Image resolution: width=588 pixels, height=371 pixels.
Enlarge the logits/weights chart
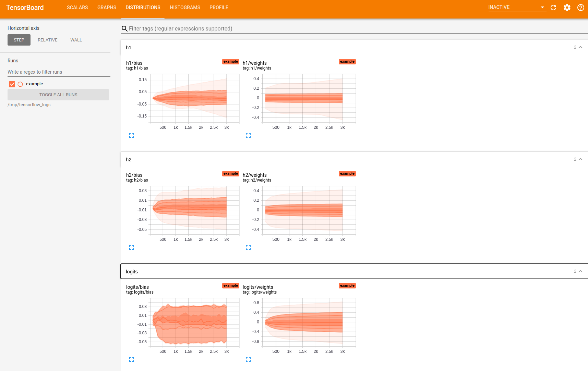point(248,359)
